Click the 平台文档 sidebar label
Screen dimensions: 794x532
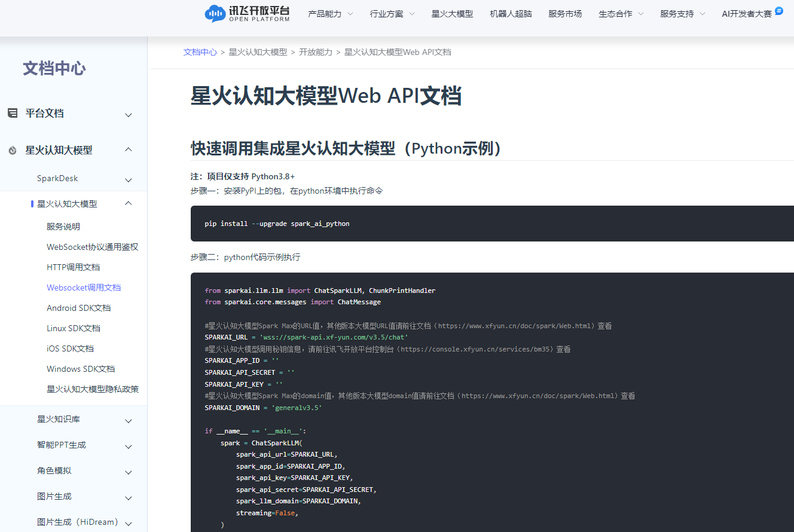tap(44, 113)
